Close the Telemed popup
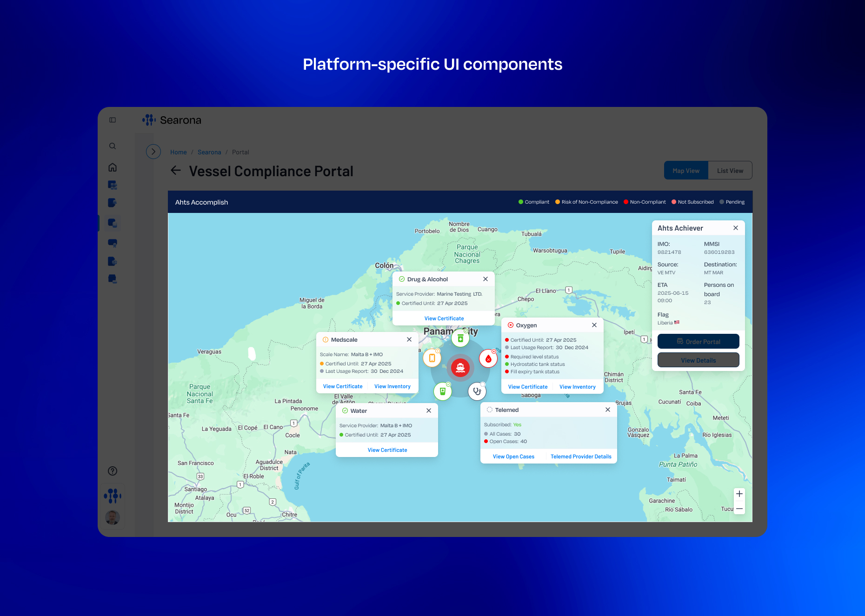Image resolution: width=865 pixels, height=616 pixels. point(608,410)
